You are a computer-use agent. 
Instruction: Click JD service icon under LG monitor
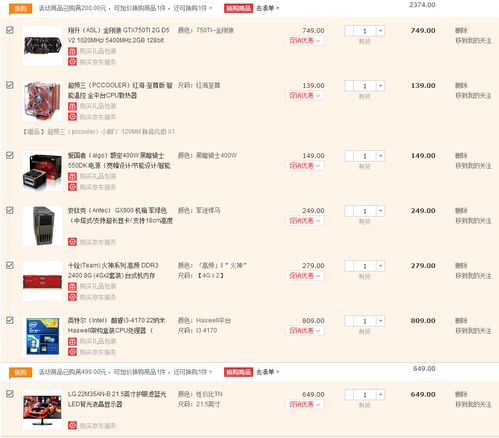click(x=72, y=425)
